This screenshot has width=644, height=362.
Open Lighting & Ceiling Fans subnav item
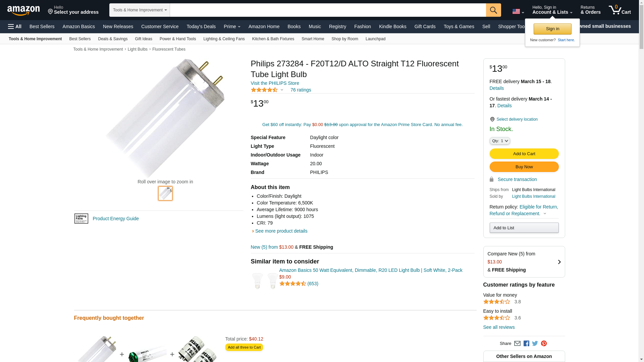(x=224, y=39)
